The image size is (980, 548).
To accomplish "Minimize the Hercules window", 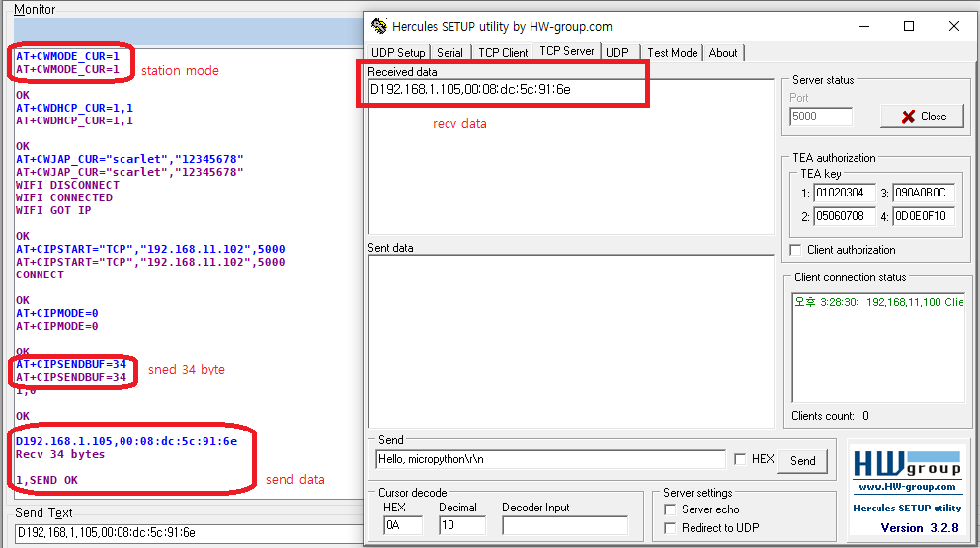I will (x=864, y=27).
